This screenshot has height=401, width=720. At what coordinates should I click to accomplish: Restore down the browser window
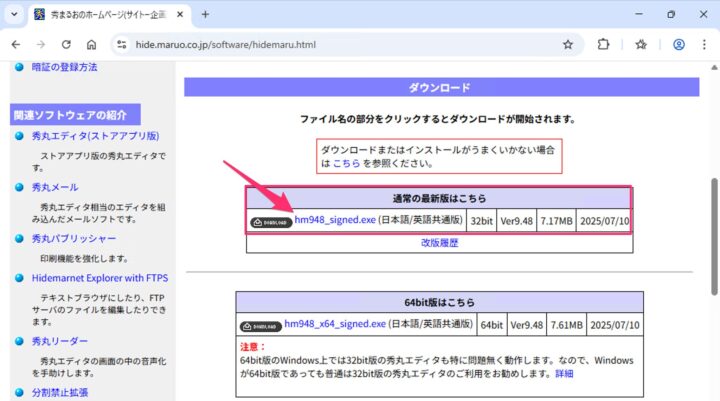671,14
